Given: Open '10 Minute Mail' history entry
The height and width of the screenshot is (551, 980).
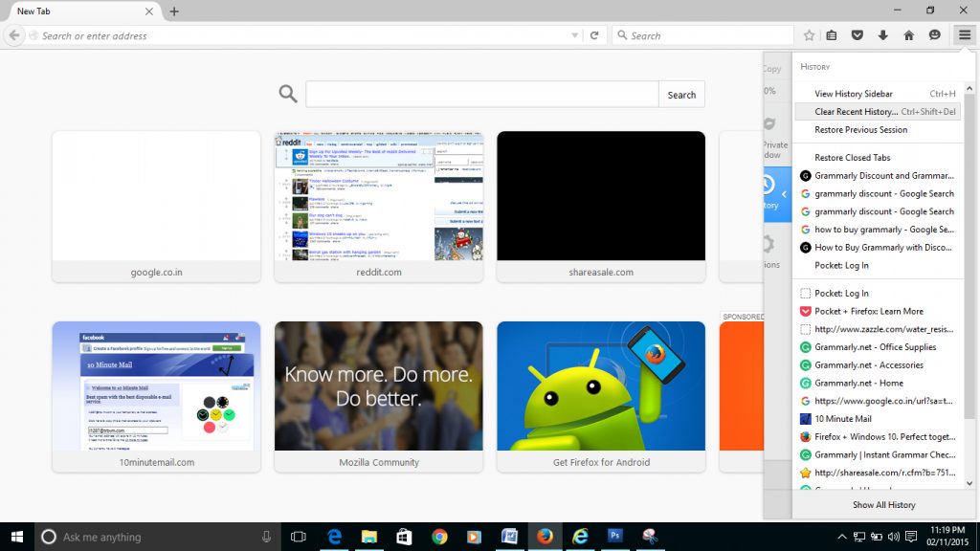Looking at the screenshot, I should (x=879, y=419).
